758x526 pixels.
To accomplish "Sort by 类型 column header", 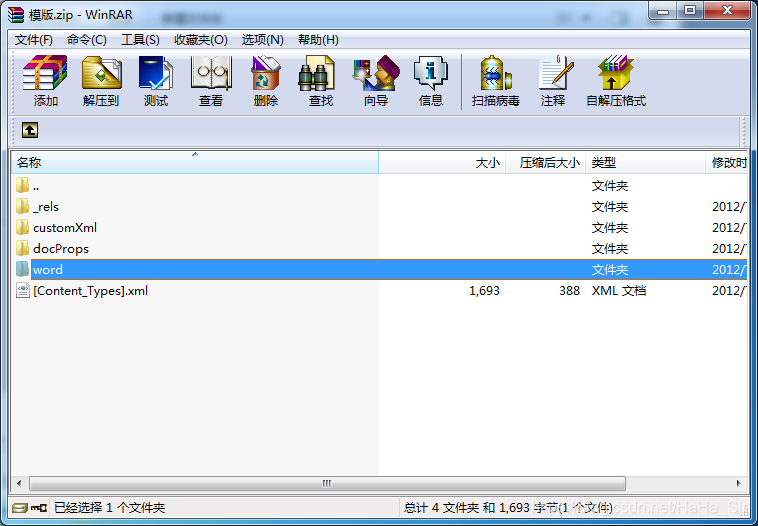I will pyautogui.click(x=645, y=162).
